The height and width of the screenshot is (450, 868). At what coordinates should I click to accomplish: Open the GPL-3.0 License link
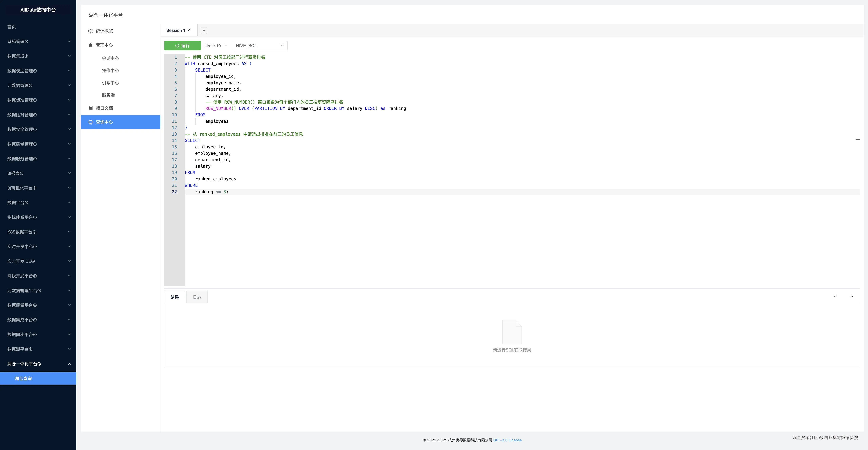[x=507, y=440]
